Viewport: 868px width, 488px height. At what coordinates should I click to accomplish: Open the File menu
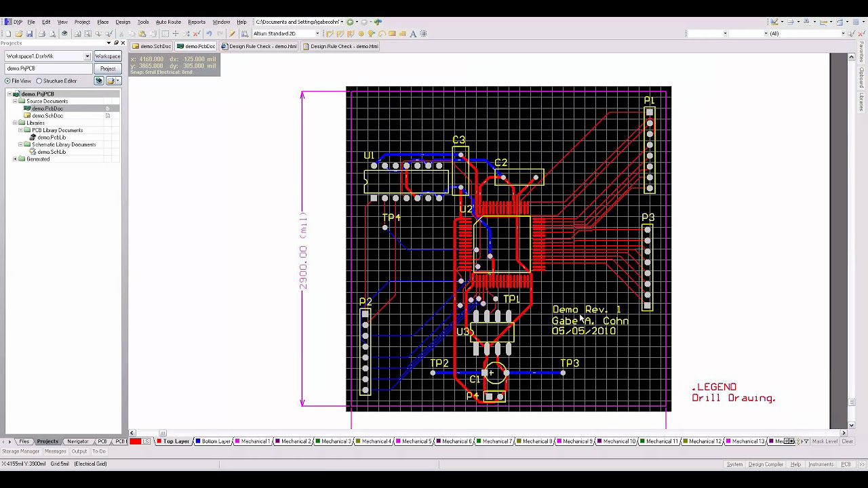click(x=31, y=22)
